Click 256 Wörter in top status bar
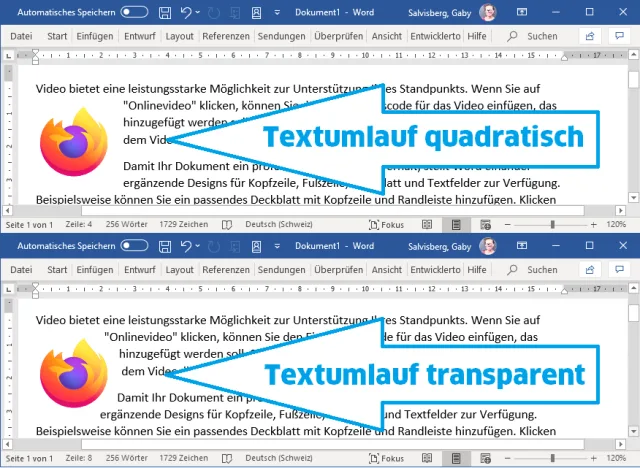640x468 pixels. click(x=127, y=224)
